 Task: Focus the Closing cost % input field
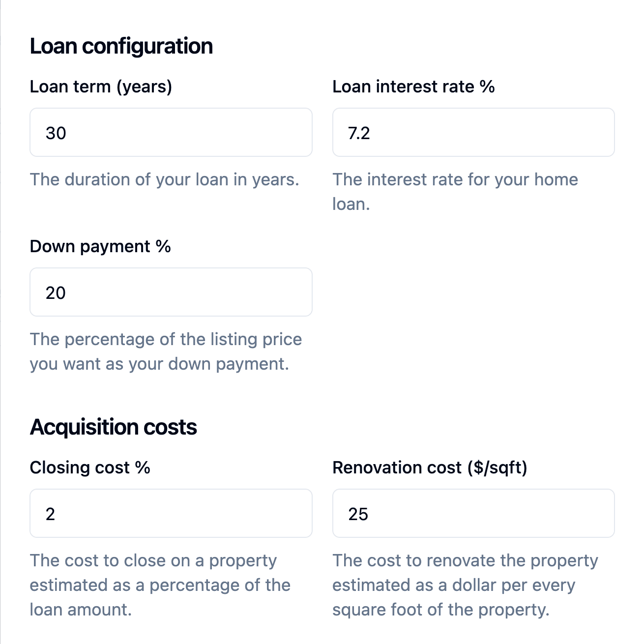point(171,514)
